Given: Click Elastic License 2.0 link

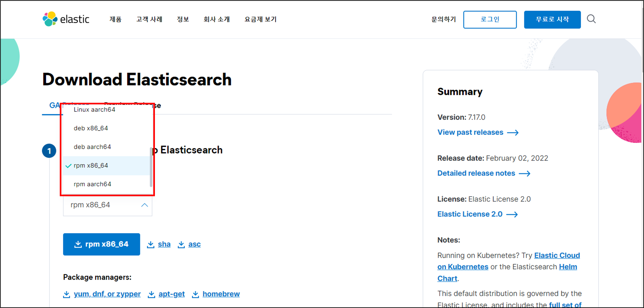Looking at the screenshot, I should 470,214.
